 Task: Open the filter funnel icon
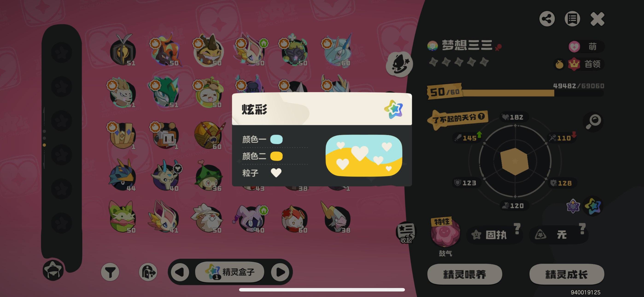[x=110, y=272]
